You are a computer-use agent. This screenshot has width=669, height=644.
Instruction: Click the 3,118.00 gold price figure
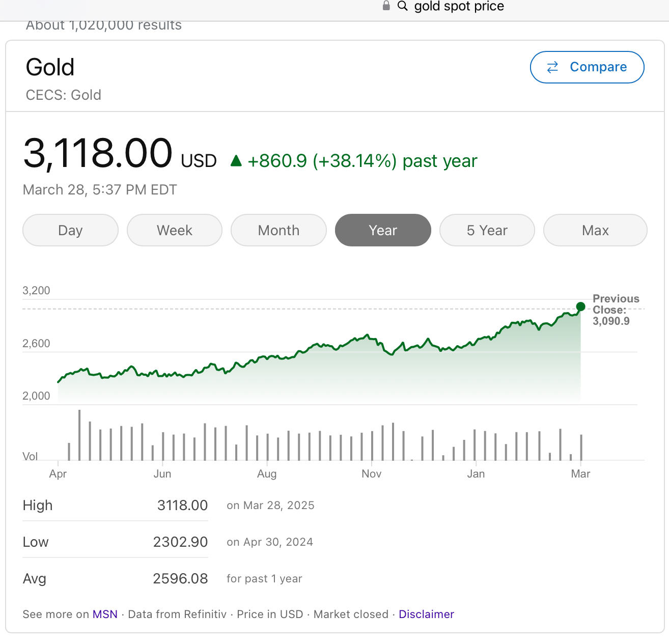tap(98, 153)
